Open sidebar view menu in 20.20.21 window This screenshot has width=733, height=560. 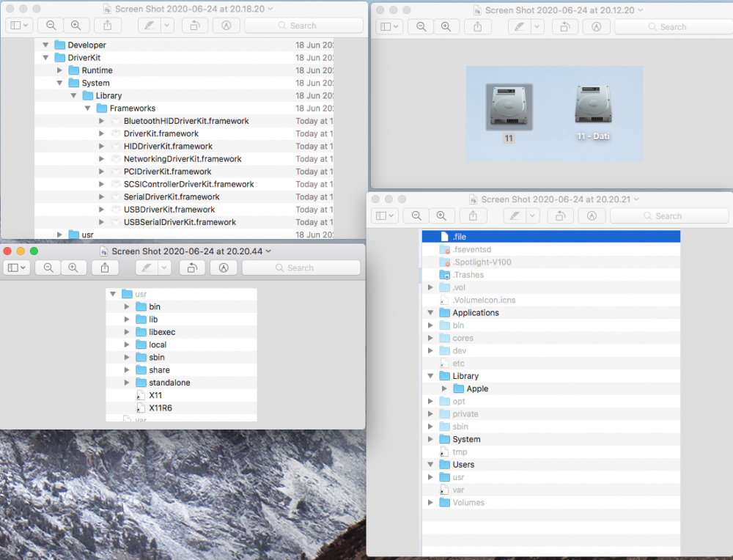point(385,215)
